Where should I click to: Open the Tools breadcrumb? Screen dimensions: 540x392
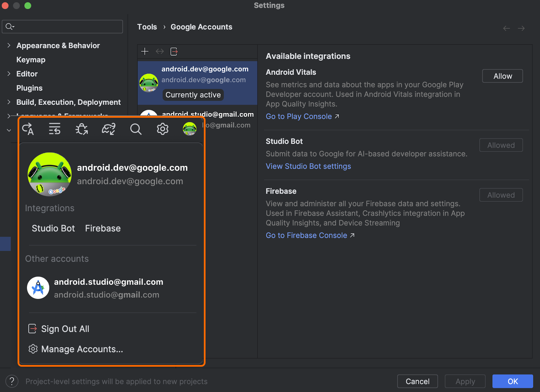click(x=147, y=27)
